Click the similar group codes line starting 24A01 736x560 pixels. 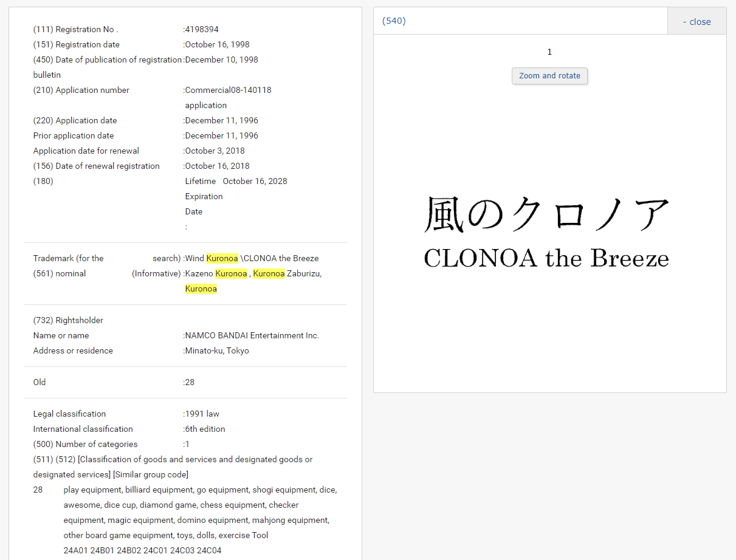[142, 550]
